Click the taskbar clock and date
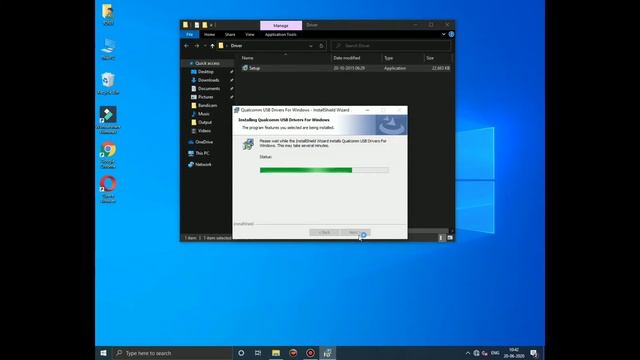This screenshot has height=360, width=640. coord(514,353)
